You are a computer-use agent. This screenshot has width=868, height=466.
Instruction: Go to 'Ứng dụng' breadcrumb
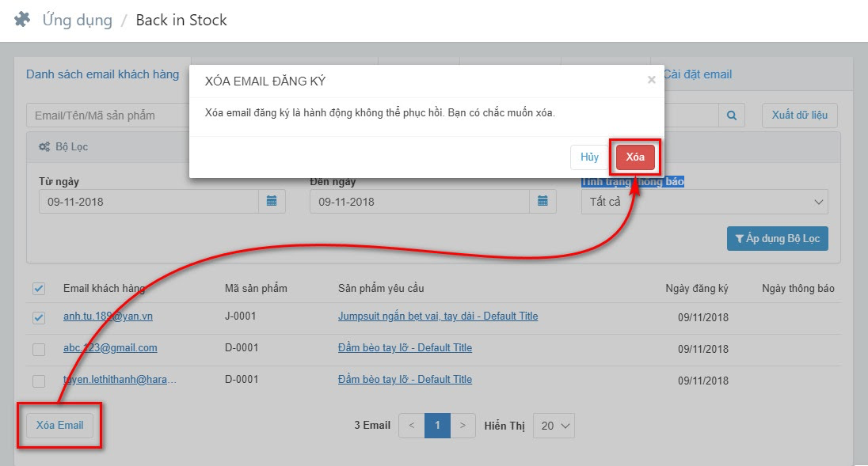click(x=77, y=20)
